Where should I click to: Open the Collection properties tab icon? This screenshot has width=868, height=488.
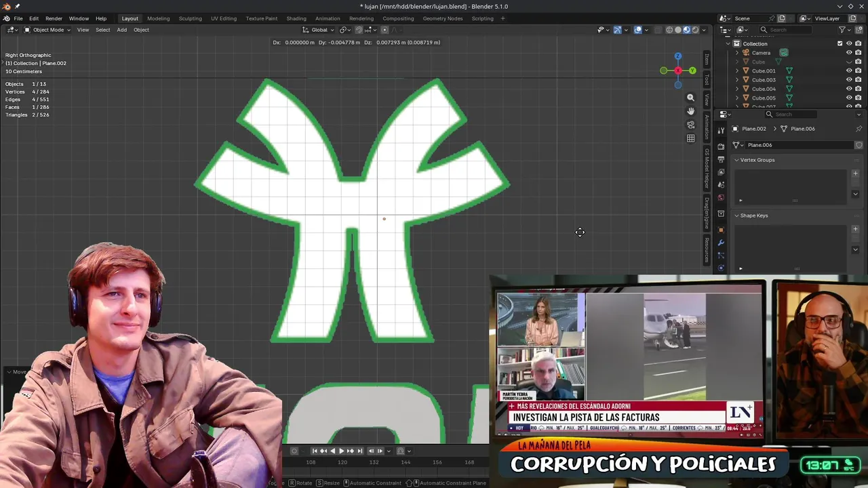[x=721, y=213]
